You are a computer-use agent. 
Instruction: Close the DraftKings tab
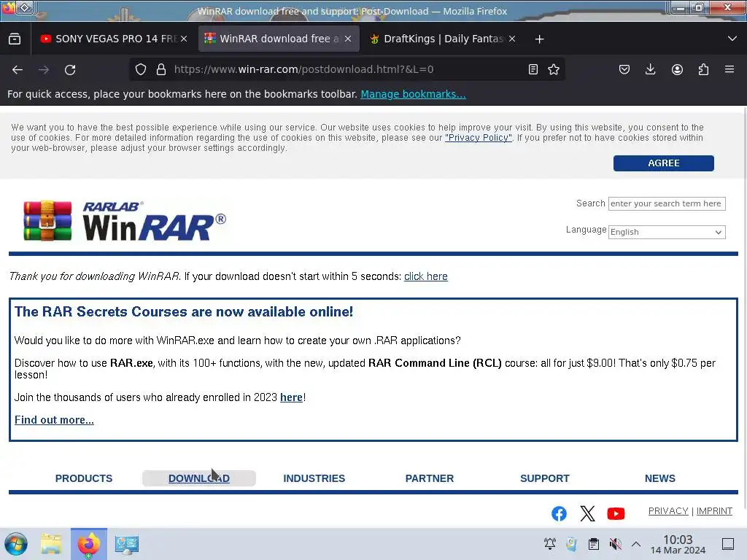click(x=512, y=39)
